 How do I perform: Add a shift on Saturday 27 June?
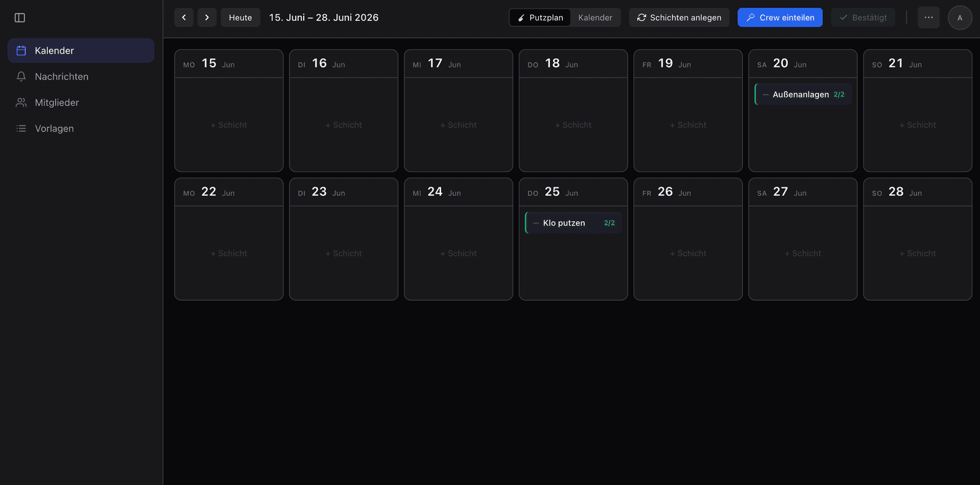coord(803,254)
